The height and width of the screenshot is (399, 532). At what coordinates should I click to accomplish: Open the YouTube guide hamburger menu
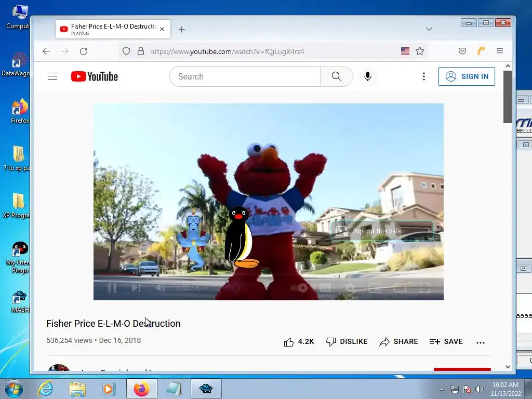coord(52,76)
